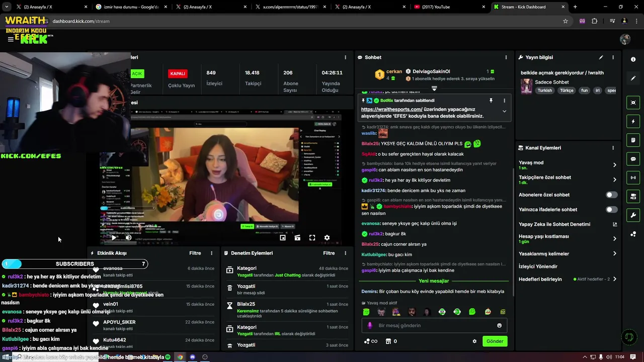The width and height of the screenshot is (644, 362).
Task: Select the Turkish tag chip
Action: tap(544, 90)
